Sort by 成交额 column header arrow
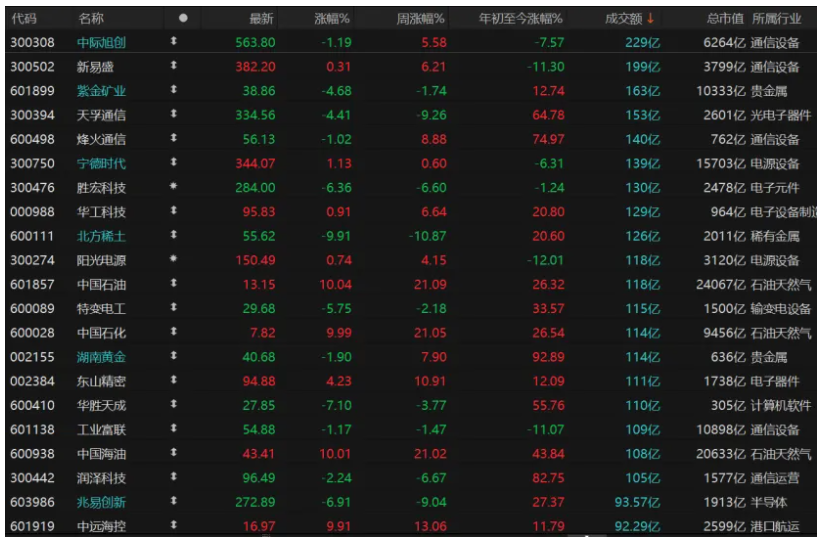The width and height of the screenshot is (824, 542). 651,18
